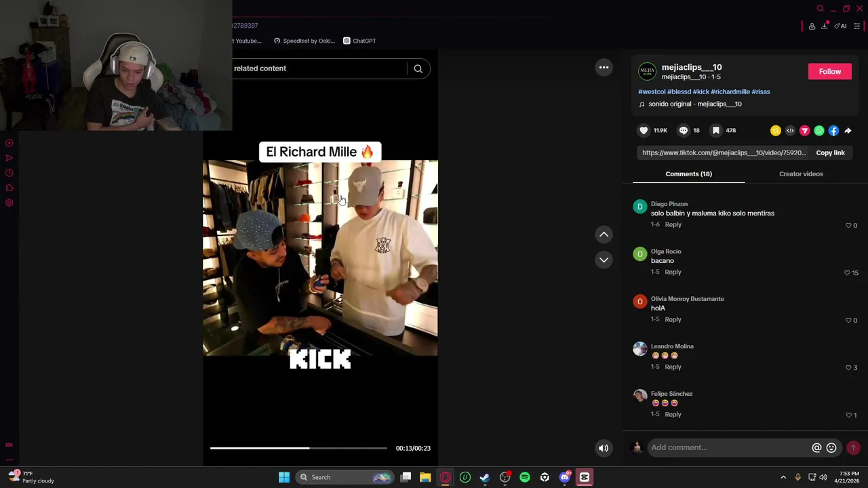This screenshot has width=868, height=488.
Task: Open ChatGPT bookmark
Action: [359, 41]
